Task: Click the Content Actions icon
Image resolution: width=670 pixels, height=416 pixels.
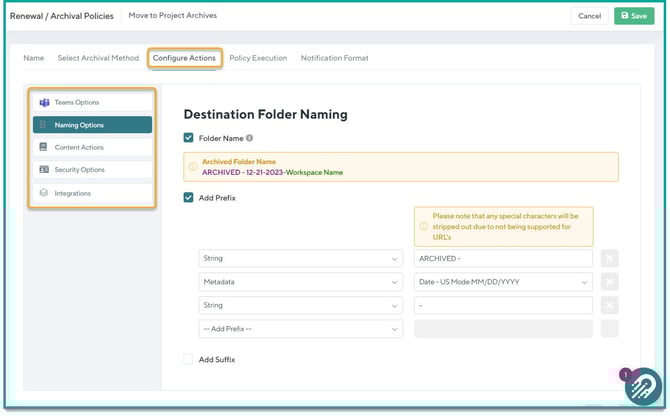Action: pyautogui.click(x=44, y=148)
